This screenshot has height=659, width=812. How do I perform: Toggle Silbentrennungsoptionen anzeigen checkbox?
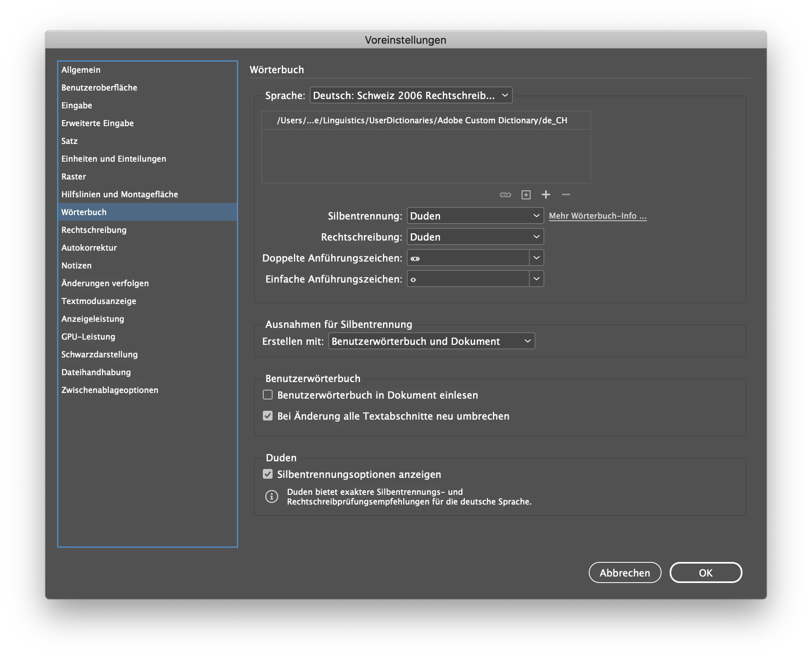click(268, 474)
